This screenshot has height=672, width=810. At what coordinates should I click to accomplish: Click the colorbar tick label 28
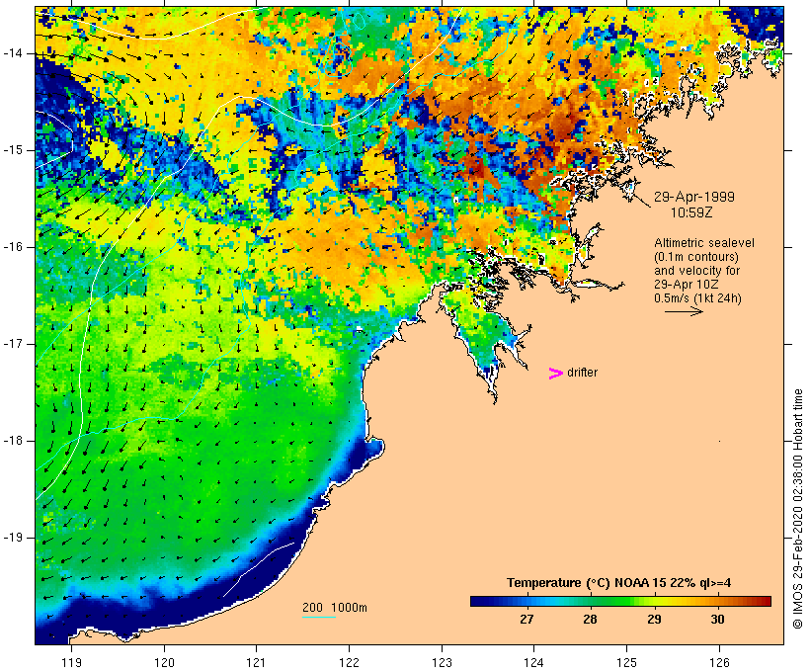(590, 619)
